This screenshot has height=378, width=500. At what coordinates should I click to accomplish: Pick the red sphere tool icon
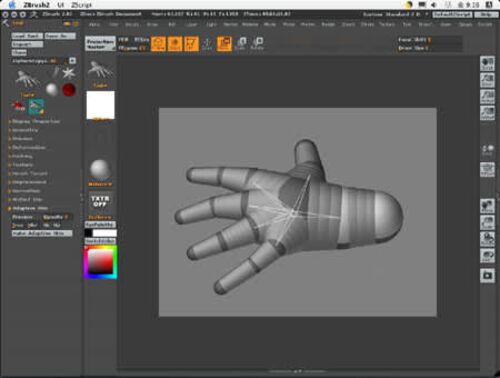[69, 90]
